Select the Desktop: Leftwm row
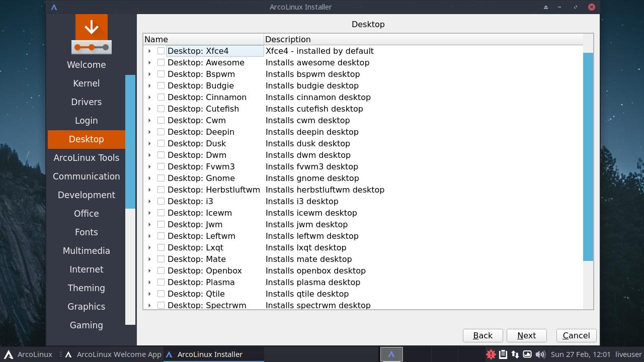The image size is (644, 362). pos(363,236)
